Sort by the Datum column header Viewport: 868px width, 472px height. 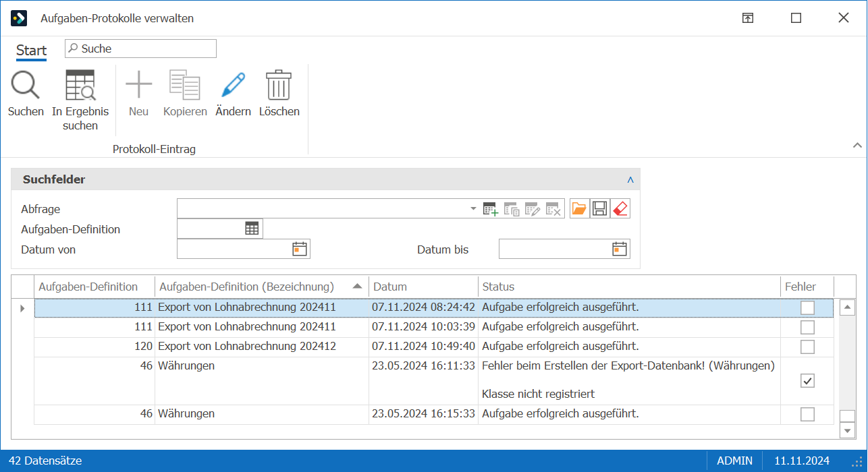click(424, 287)
